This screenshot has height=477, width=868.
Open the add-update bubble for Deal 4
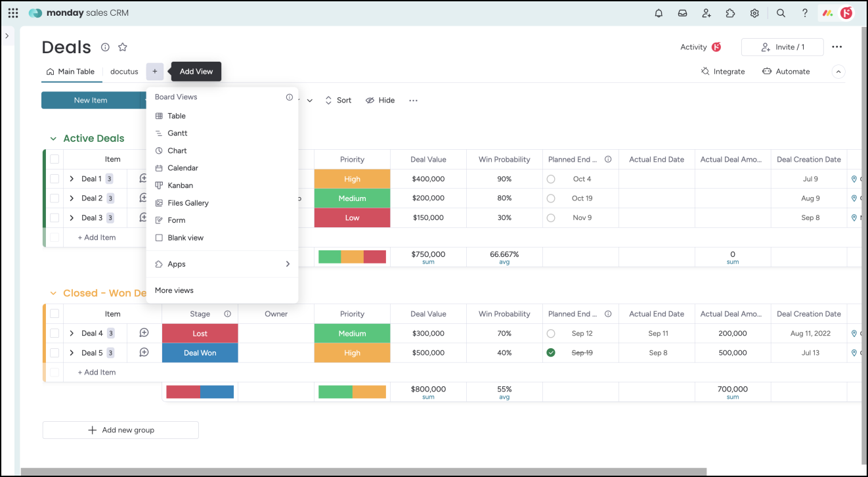144,333
